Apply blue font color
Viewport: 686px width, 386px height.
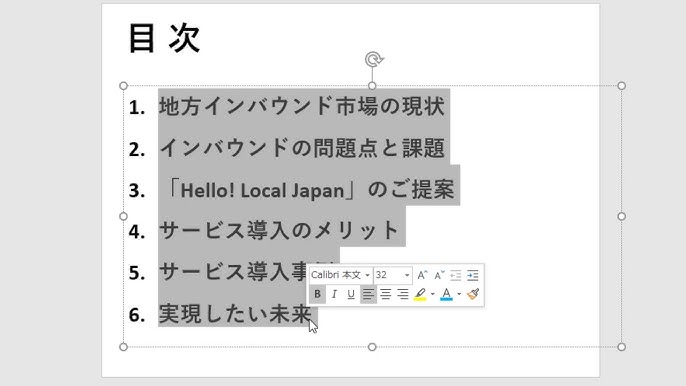click(x=446, y=294)
